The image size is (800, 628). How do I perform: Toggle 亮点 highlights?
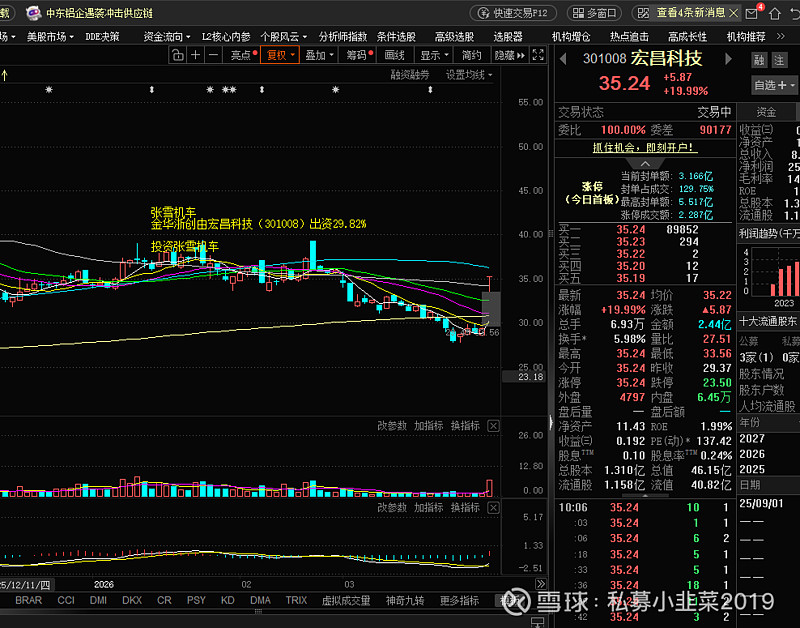click(243, 55)
